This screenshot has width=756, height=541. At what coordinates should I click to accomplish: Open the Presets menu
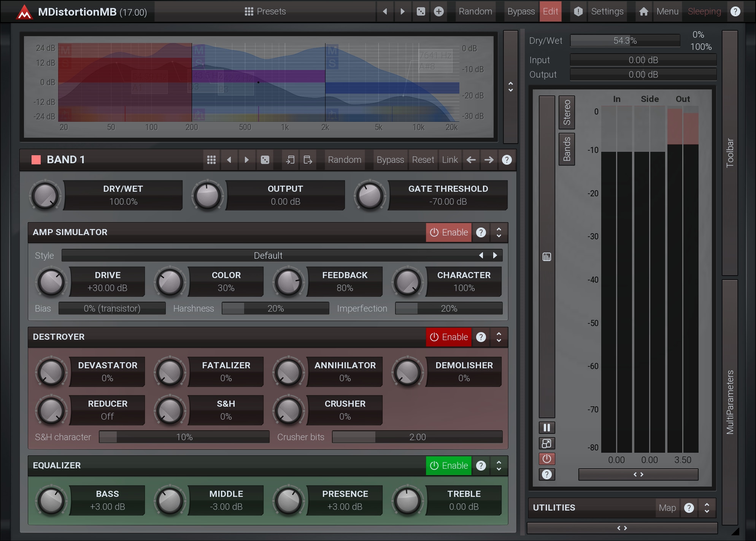point(265,11)
